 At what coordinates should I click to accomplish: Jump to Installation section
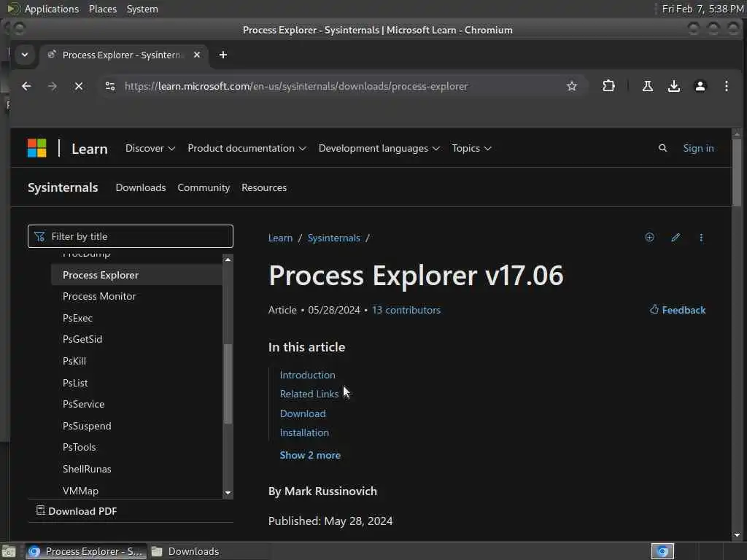304,432
